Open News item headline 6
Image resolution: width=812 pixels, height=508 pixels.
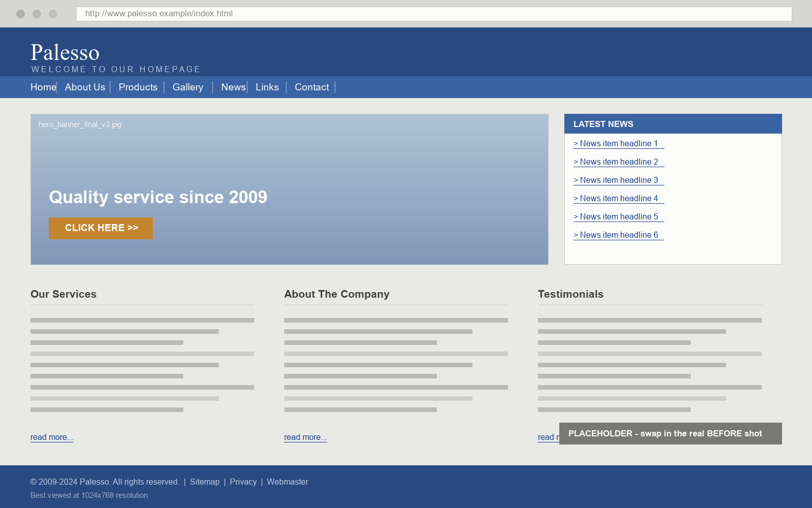pyautogui.click(x=619, y=235)
